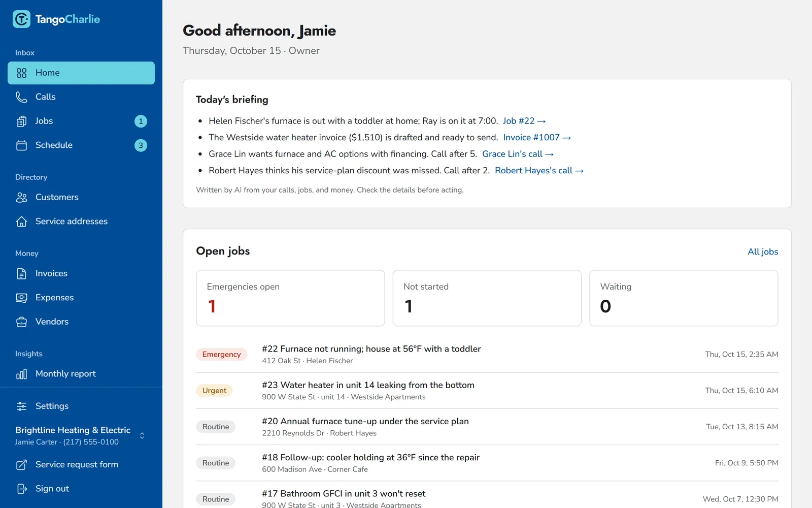Click the Urgent tag on job #23
Viewport: 812px width, 508px height.
pos(214,391)
